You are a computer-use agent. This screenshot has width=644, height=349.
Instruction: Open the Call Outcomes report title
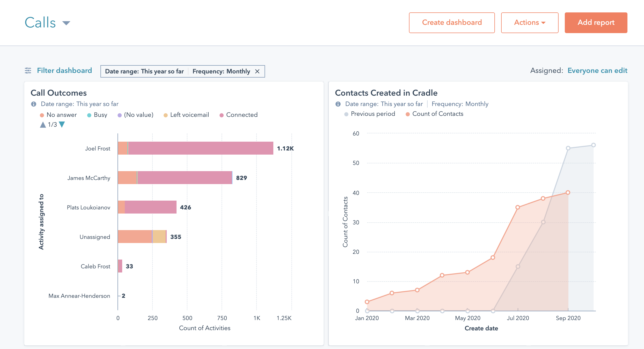pyautogui.click(x=58, y=93)
